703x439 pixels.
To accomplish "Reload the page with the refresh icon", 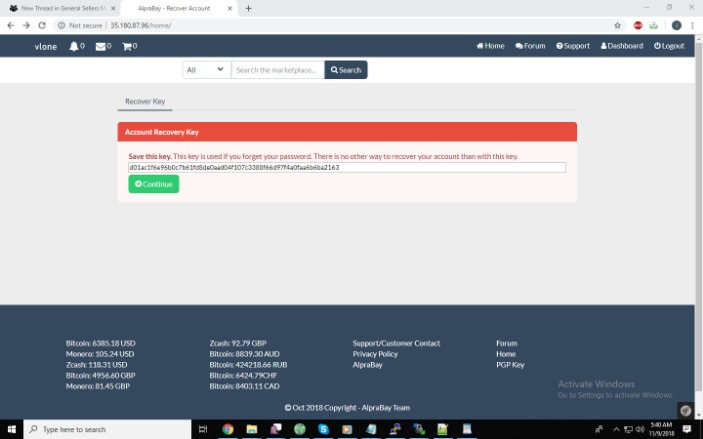I will coord(42,25).
